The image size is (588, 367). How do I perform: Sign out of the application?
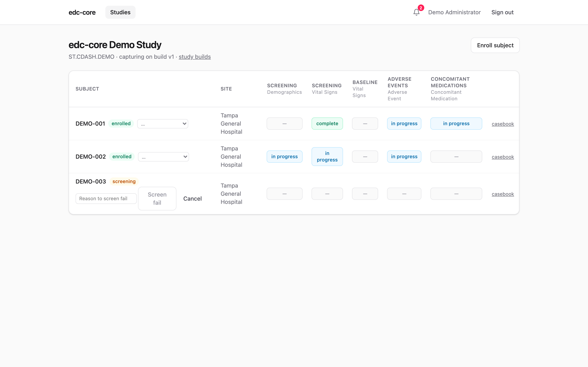pyautogui.click(x=502, y=12)
